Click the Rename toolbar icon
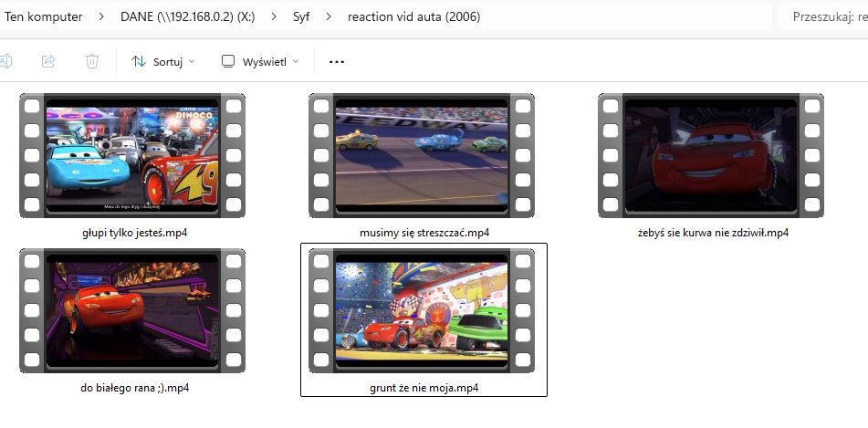The image size is (868, 428). 5,61
